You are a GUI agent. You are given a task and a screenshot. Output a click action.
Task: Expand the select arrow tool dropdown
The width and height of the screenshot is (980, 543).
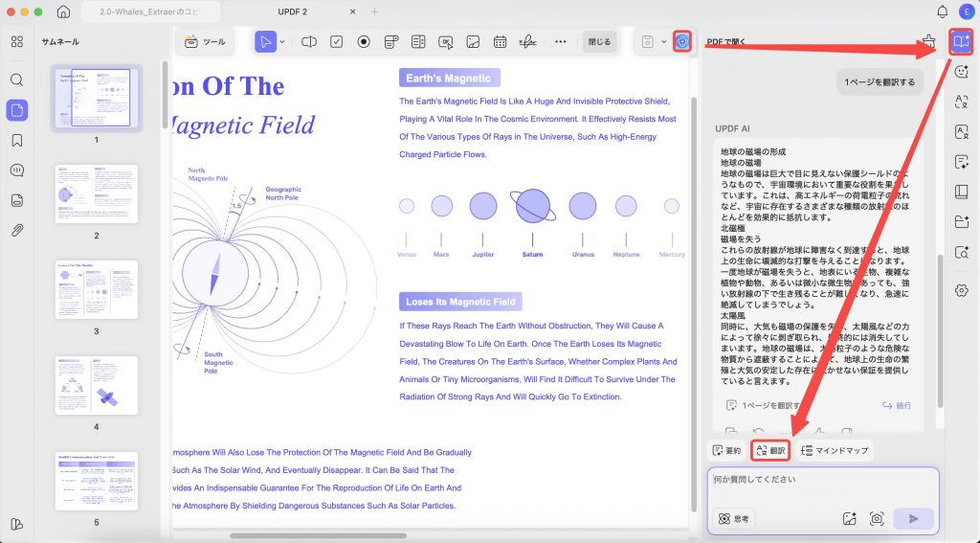(x=282, y=42)
